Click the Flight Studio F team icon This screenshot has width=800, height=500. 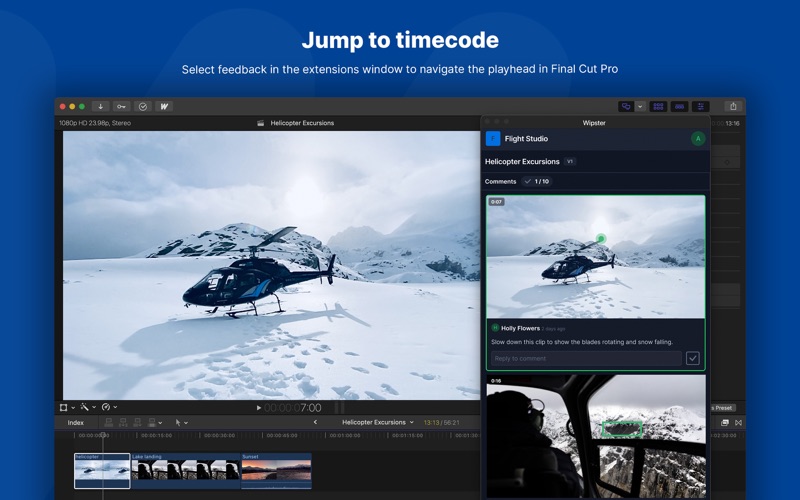[x=493, y=139]
